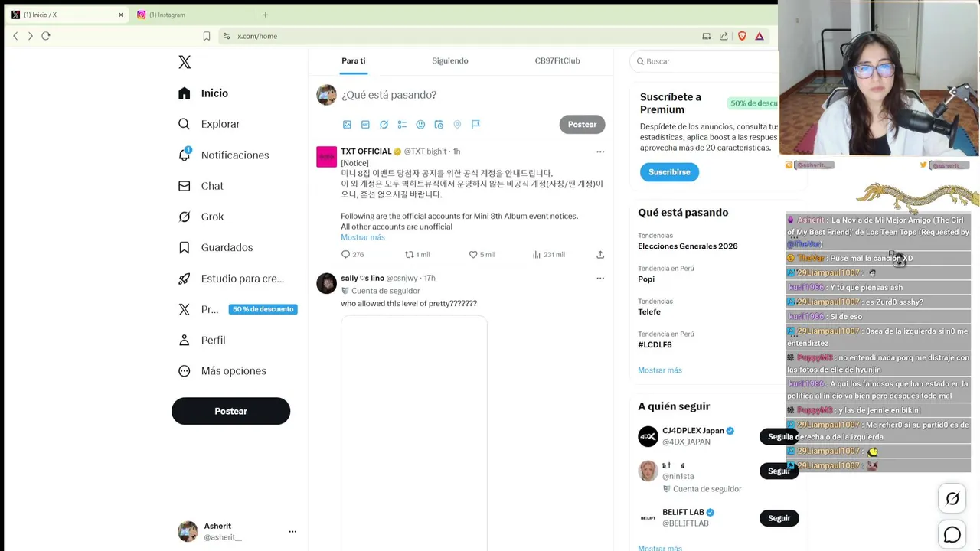Go forward in browser
This screenshot has width=980, height=551.
(31, 36)
